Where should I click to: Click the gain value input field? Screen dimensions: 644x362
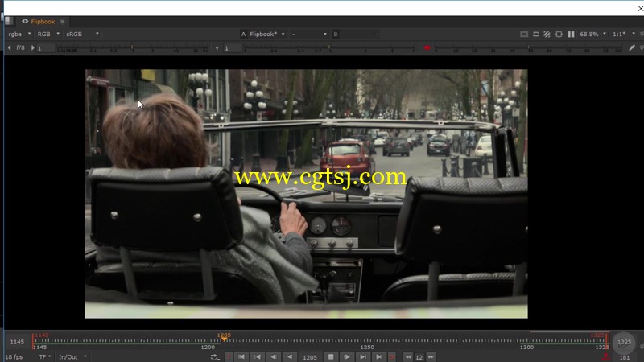(x=46, y=48)
